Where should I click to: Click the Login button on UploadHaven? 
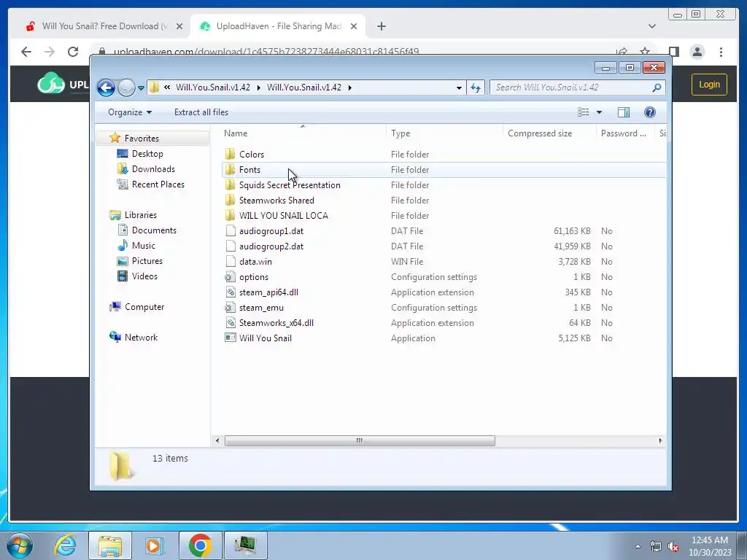coord(709,85)
